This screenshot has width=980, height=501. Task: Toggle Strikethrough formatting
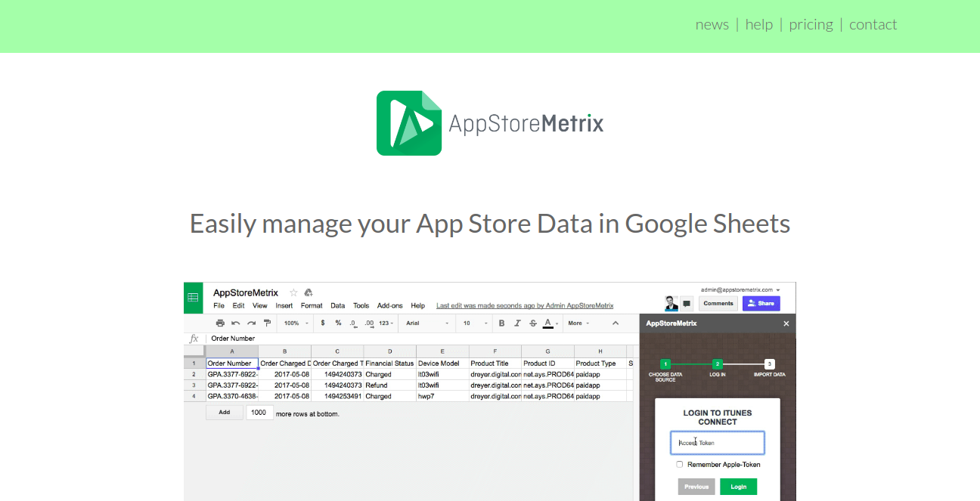click(x=533, y=323)
